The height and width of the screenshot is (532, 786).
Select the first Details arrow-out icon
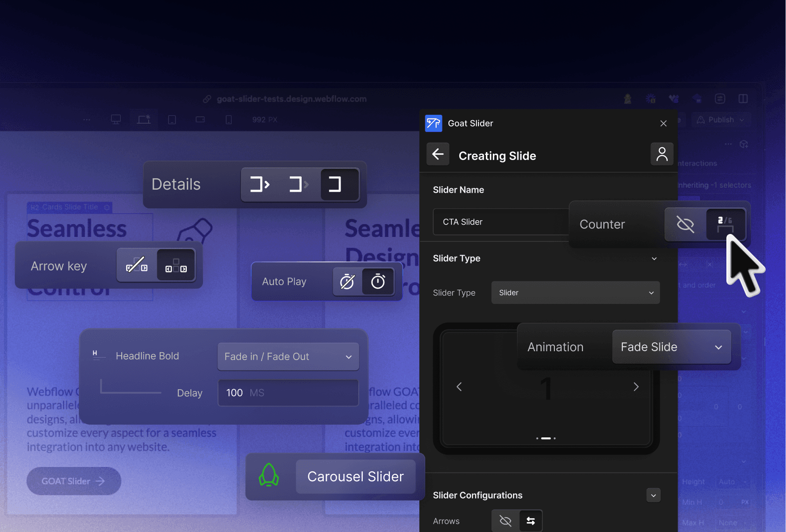260,184
